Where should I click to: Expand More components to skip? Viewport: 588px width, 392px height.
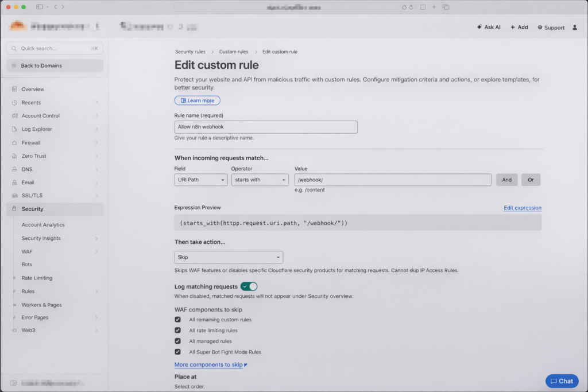pyautogui.click(x=210, y=364)
